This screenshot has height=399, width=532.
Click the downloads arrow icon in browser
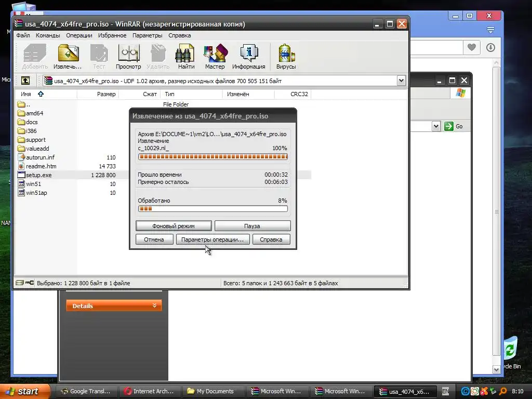pyautogui.click(x=490, y=47)
